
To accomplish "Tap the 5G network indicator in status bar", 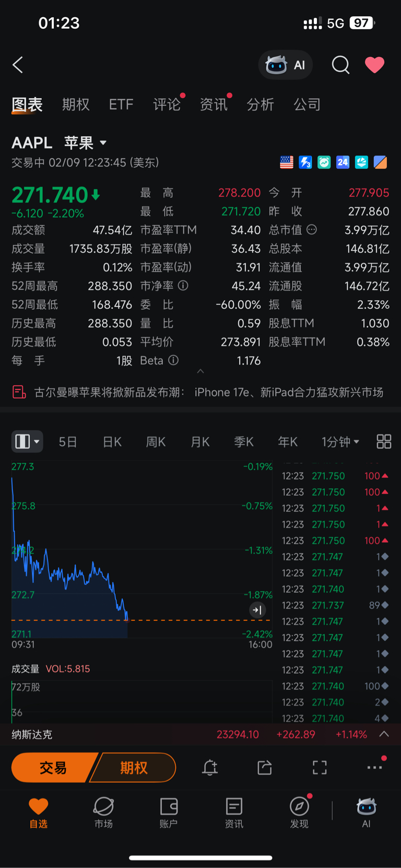I will click(x=335, y=23).
